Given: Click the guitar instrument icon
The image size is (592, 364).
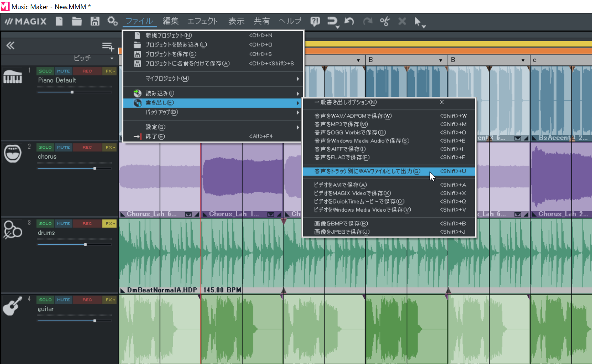Looking at the screenshot, I should (x=12, y=306).
